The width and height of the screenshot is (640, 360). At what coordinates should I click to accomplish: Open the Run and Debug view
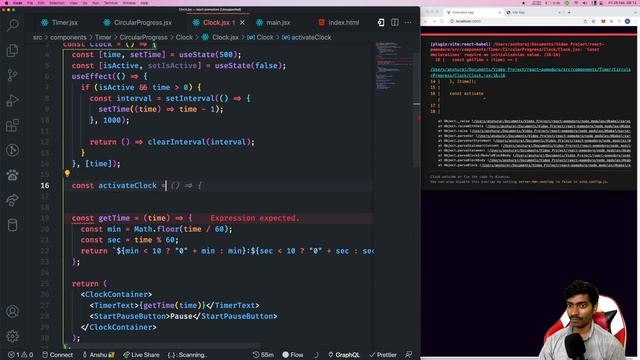(x=13, y=100)
